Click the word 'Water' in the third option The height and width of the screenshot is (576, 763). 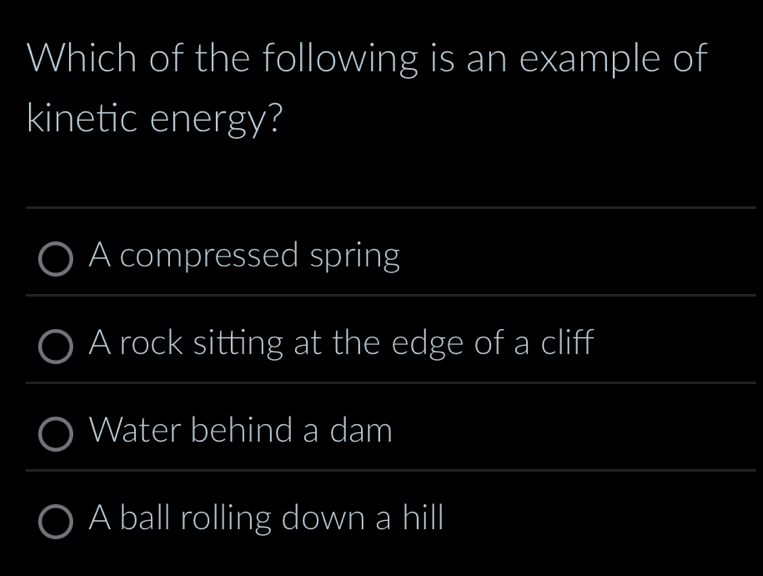[x=135, y=431]
